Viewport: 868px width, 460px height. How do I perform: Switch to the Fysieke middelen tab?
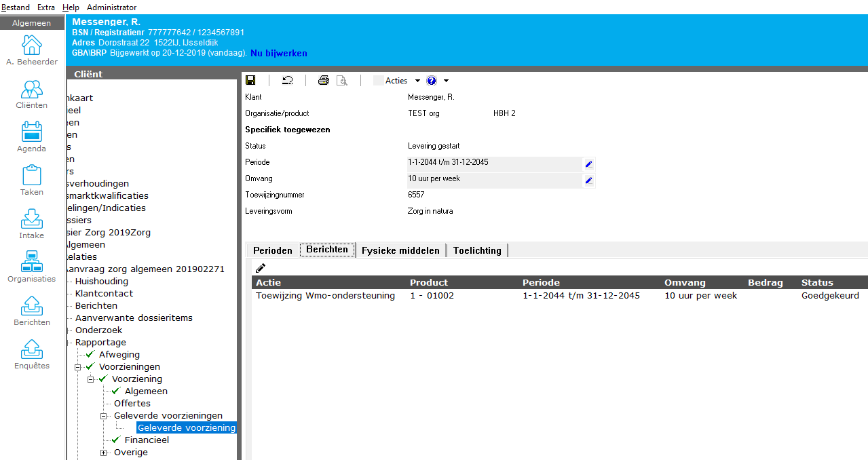pos(400,250)
